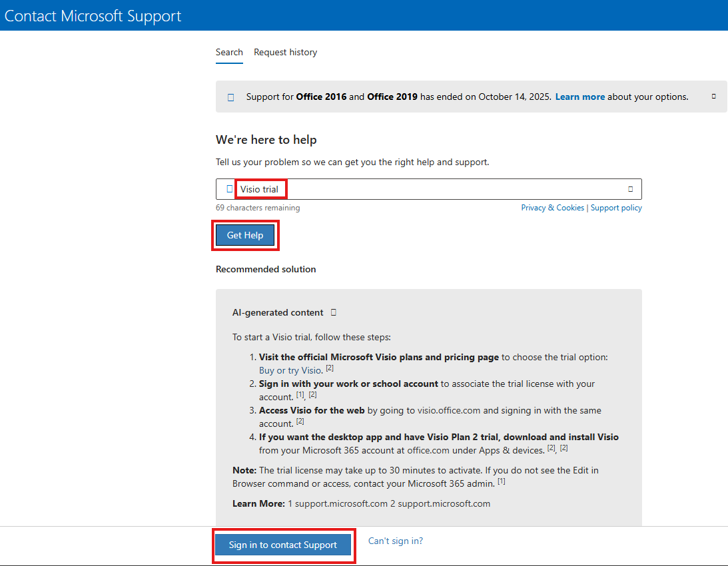The image size is (728, 566).
Task: Click the search icon in problem field
Action: [229, 189]
